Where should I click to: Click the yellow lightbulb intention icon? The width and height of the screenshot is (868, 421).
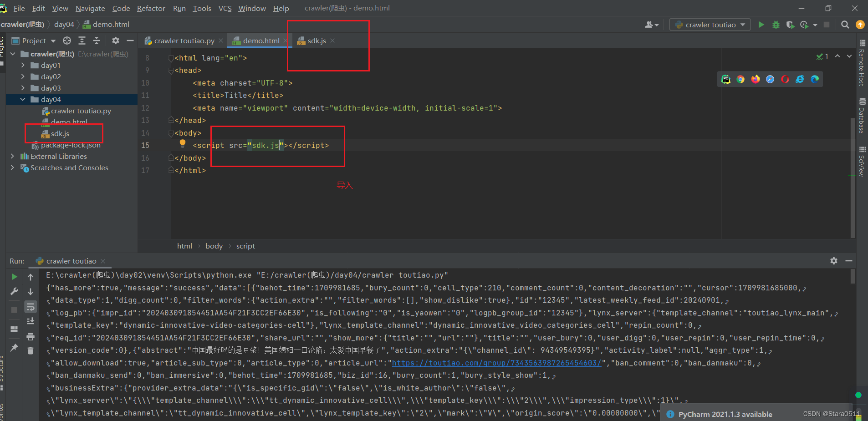183,144
